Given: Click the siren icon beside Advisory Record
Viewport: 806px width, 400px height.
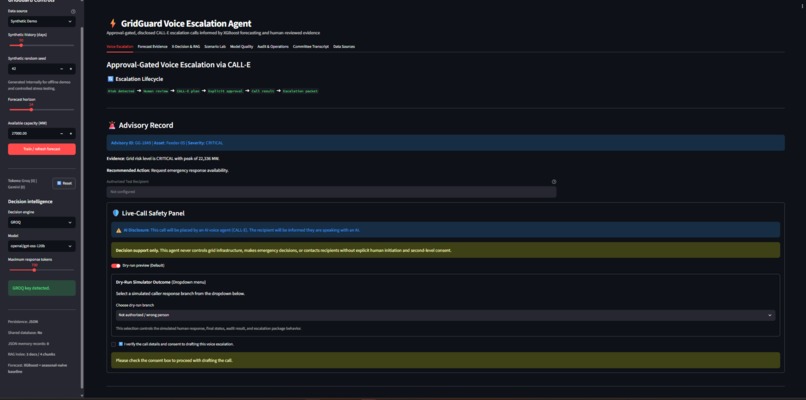Looking at the screenshot, I should [x=112, y=125].
